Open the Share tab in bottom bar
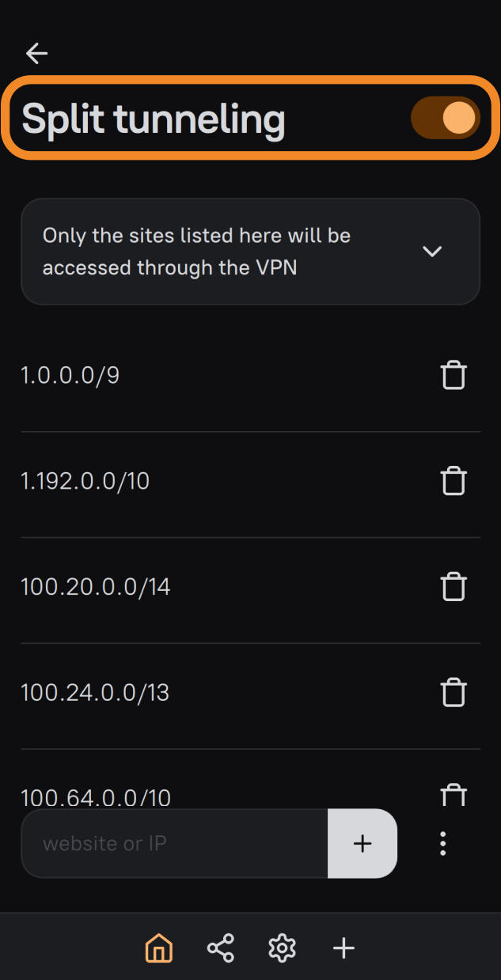 click(220, 948)
